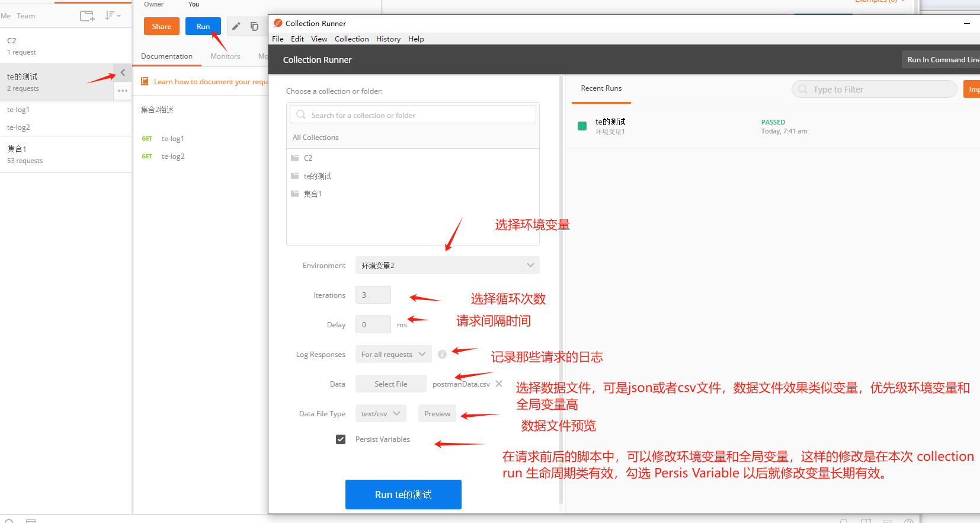Click the postmanData.csv file name
Image resolution: width=980 pixels, height=523 pixels.
461,384
